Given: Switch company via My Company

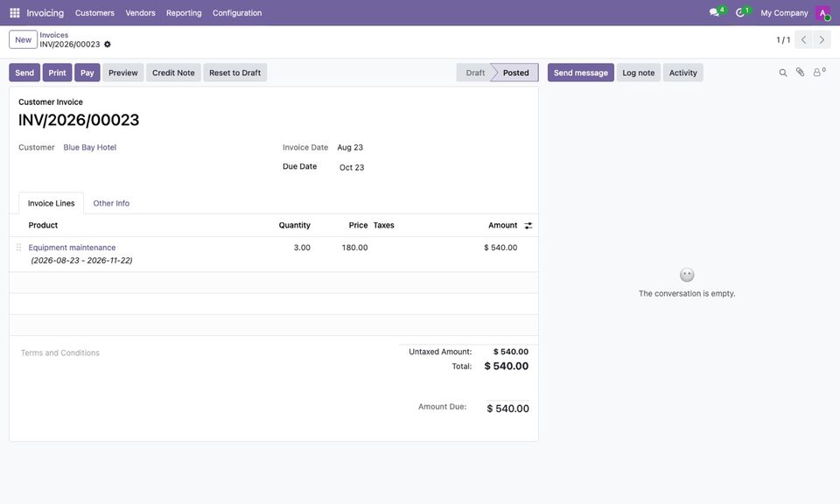Looking at the screenshot, I should tap(784, 13).
